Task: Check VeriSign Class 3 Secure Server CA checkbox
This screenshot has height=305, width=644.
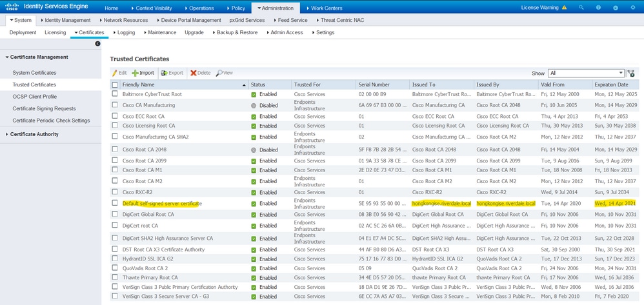Action: (115, 296)
